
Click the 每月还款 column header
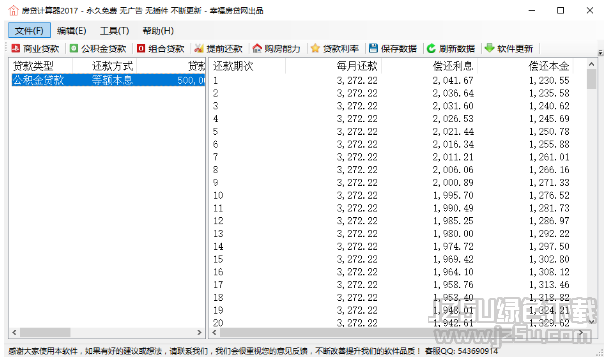(x=333, y=66)
